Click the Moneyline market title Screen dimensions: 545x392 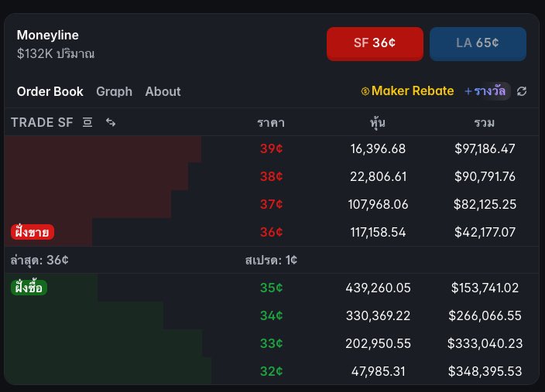(48, 35)
